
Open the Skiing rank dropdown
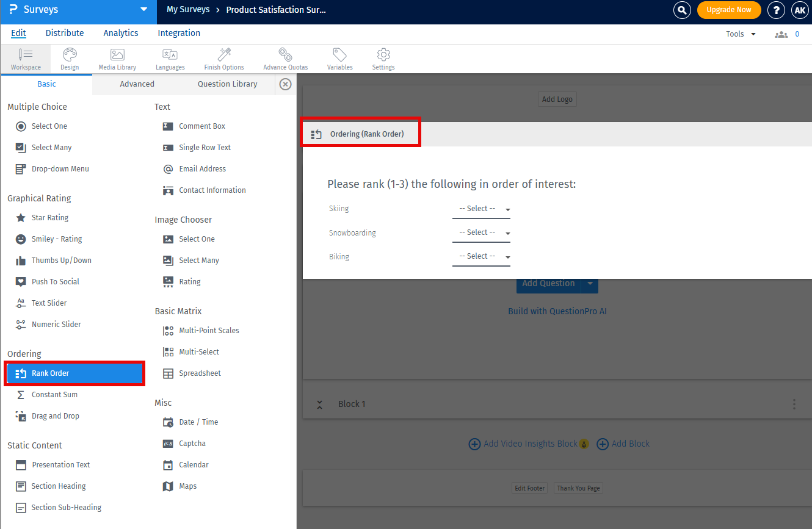point(481,209)
